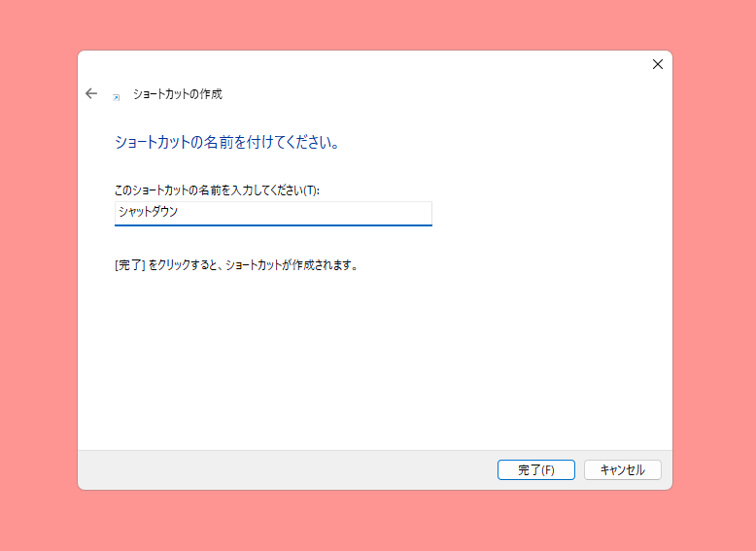Close the shortcut creation dialog with X
Image resolution: width=756 pixels, height=551 pixels.
point(658,64)
